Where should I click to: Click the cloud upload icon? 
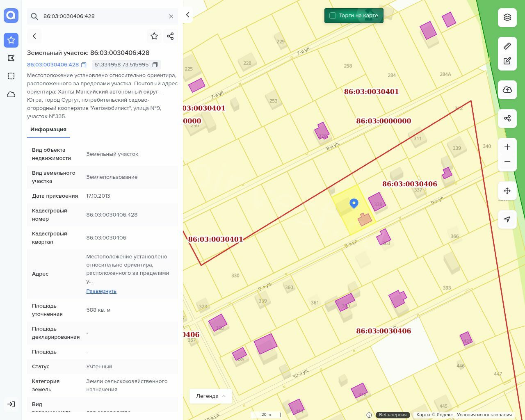point(507,90)
